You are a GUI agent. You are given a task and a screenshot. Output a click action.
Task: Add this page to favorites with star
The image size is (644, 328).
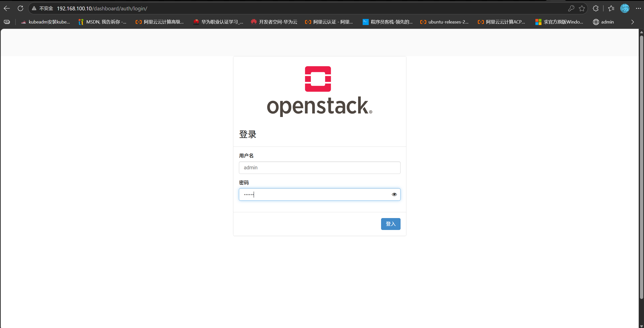[582, 8]
